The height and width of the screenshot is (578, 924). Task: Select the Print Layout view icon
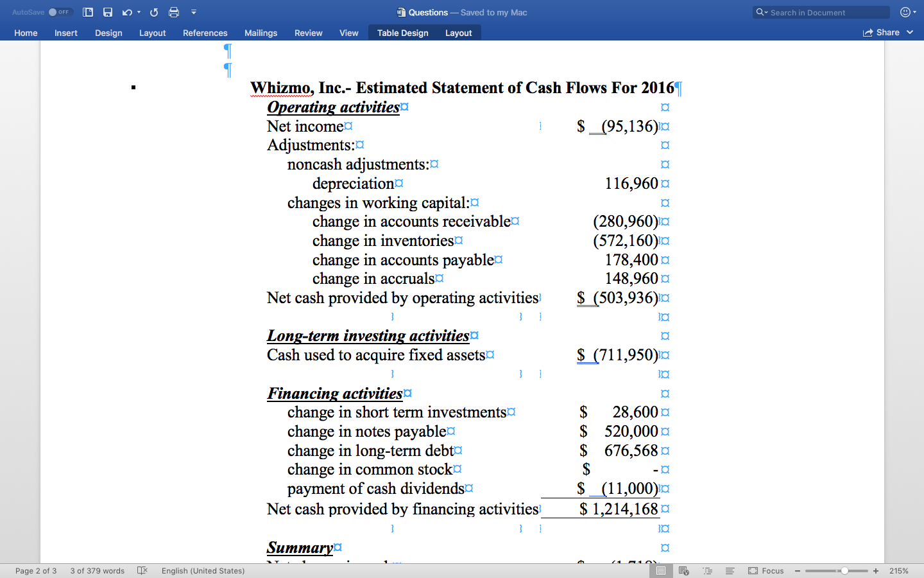[661, 570]
